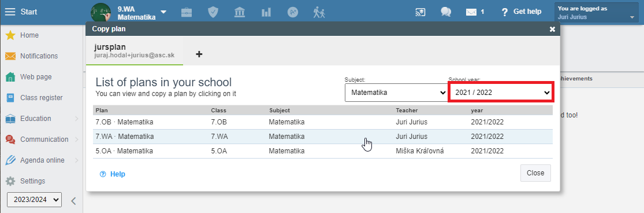
Task: Open the briefcase icon in top bar
Action: (x=187, y=12)
